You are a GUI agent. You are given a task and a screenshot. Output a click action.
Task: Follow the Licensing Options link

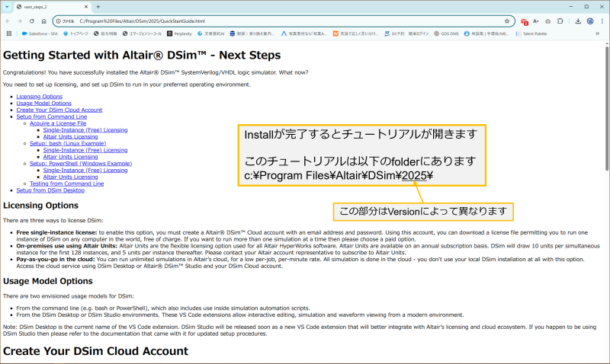pos(40,97)
